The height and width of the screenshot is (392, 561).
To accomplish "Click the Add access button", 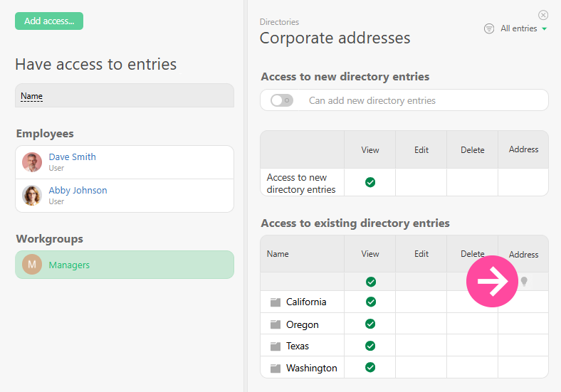I will point(49,21).
